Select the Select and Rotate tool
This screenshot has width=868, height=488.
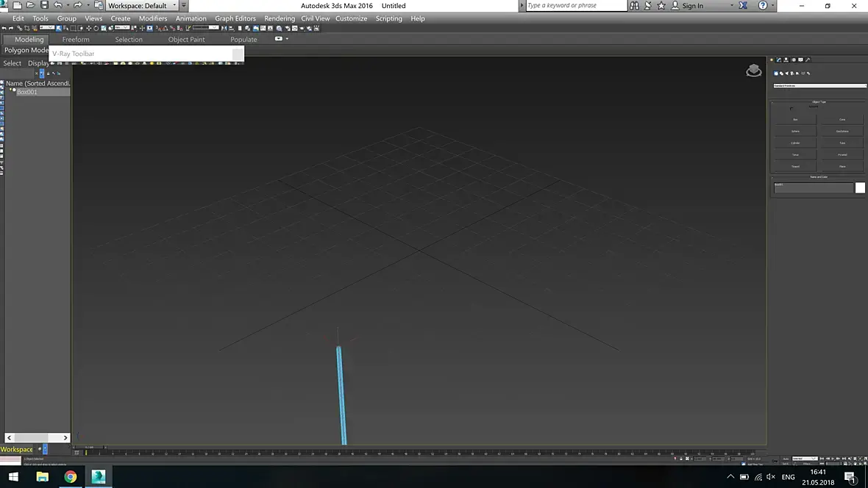pyautogui.click(x=96, y=28)
